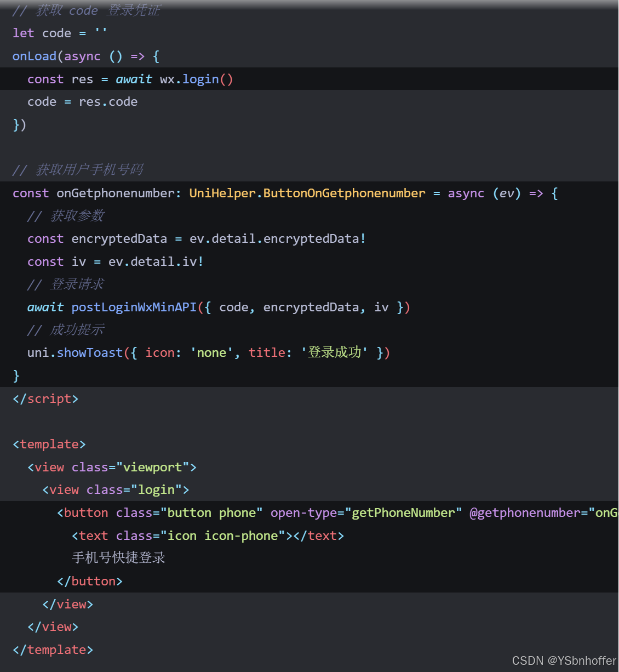Click the comment '// 成功提示'

(66, 330)
